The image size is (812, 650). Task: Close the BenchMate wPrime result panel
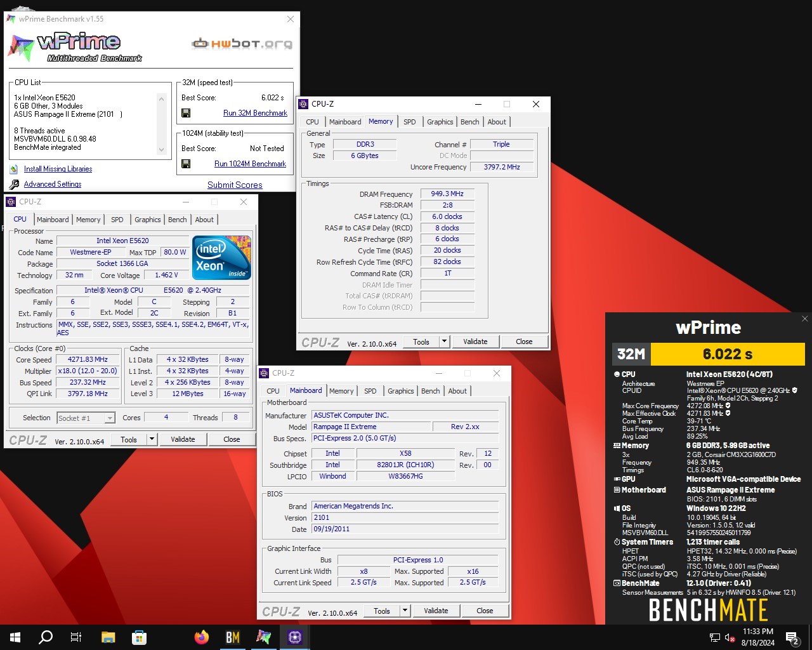pos(804,319)
